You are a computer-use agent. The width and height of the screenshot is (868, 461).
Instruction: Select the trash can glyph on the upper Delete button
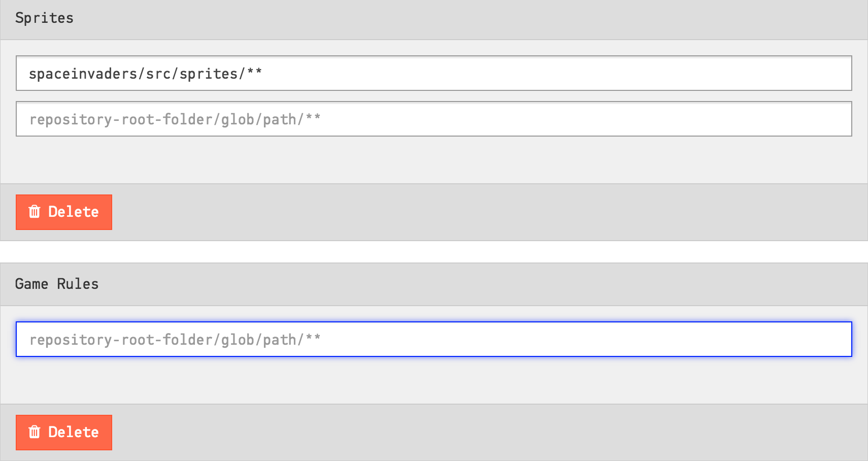35,212
